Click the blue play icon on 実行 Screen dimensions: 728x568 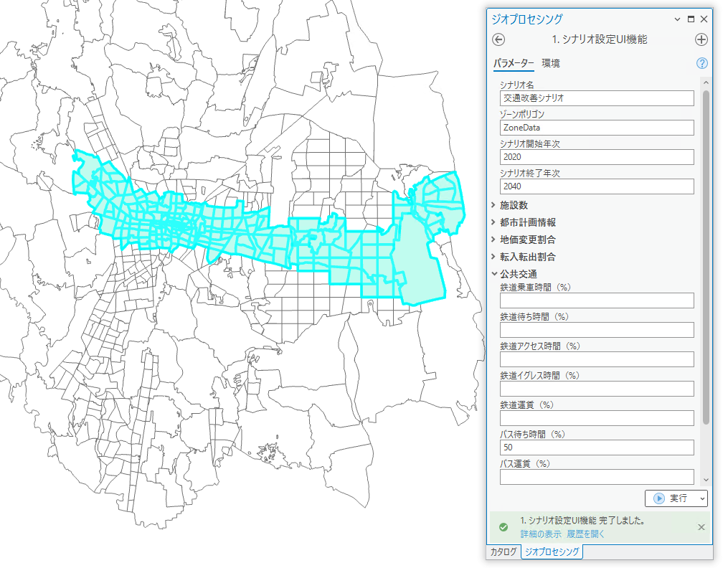point(658,498)
